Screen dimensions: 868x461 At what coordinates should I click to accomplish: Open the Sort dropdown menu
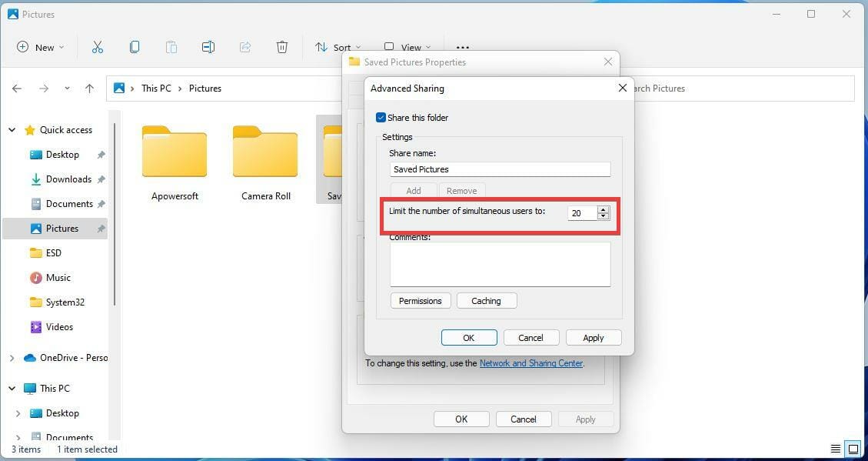pos(338,47)
